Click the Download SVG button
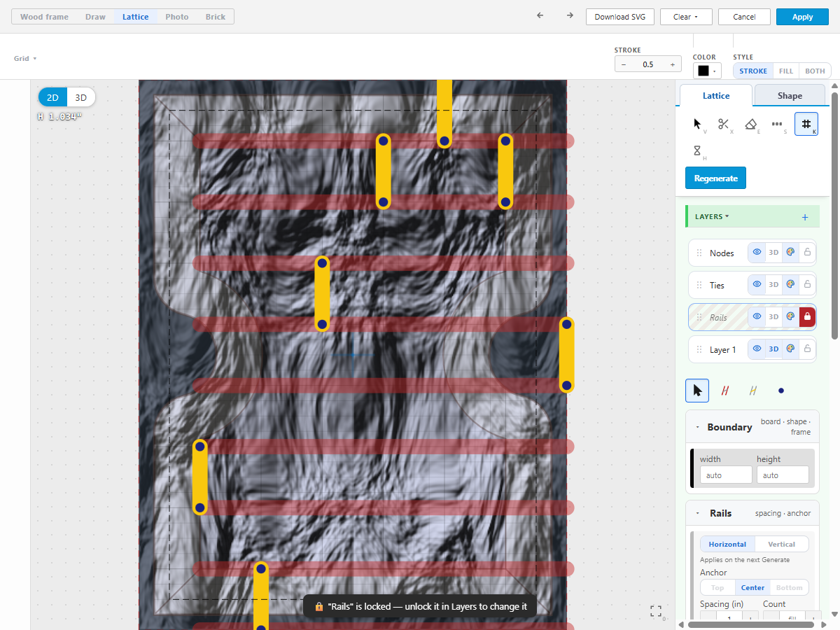 (x=620, y=17)
